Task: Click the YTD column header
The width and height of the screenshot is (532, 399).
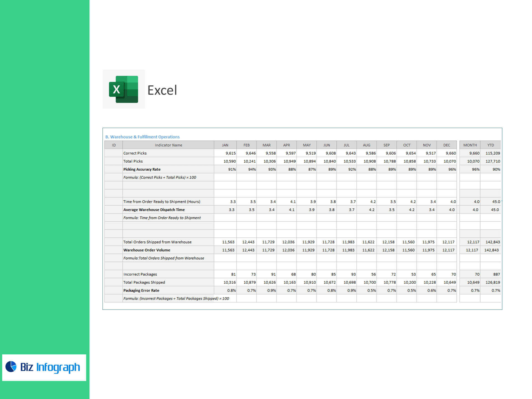Action: [x=490, y=145]
